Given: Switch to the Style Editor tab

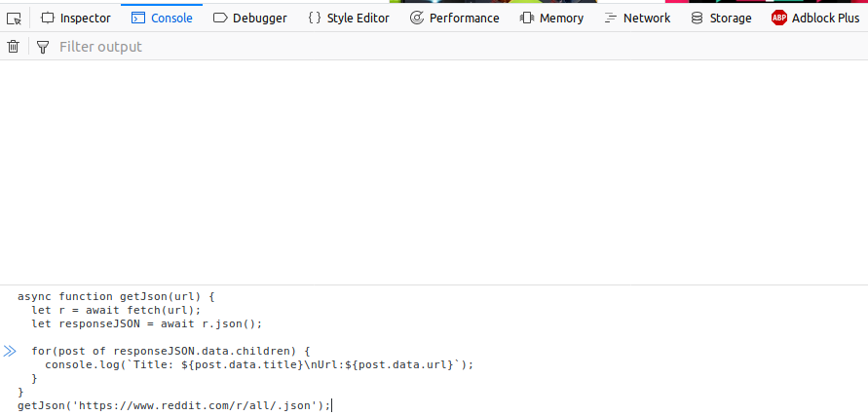Looking at the screenshot, I should (x=348, y=19).
